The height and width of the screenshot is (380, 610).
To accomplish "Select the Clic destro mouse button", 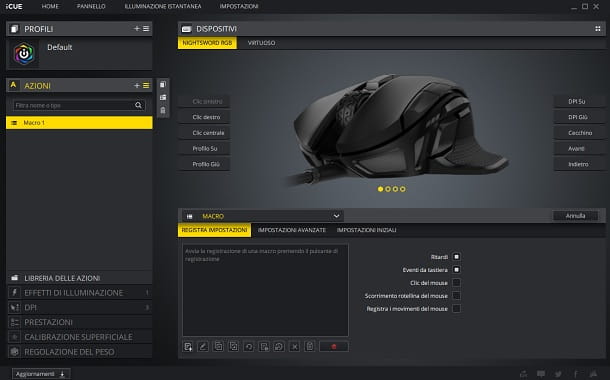I will pos(204,117).
